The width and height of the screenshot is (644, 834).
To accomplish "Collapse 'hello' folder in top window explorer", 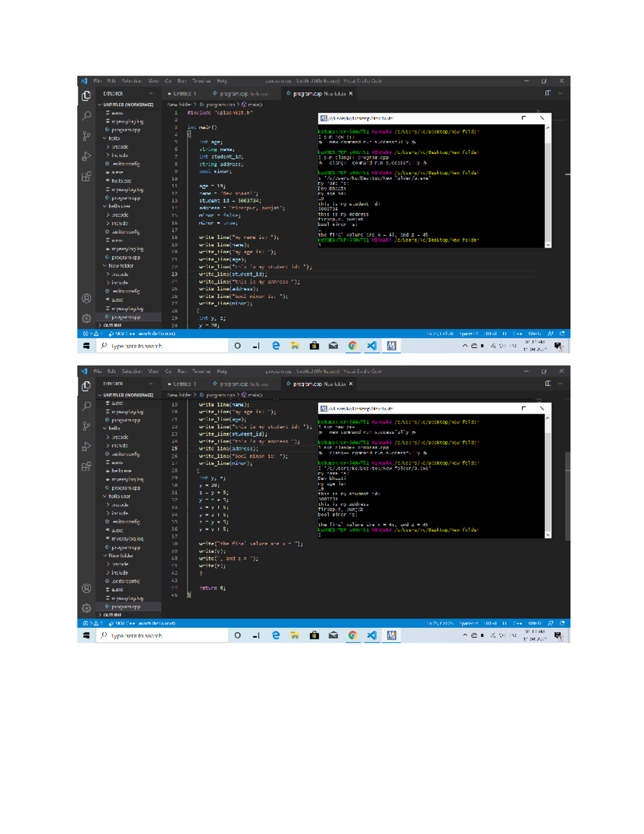I will click(x=114, y=138).
